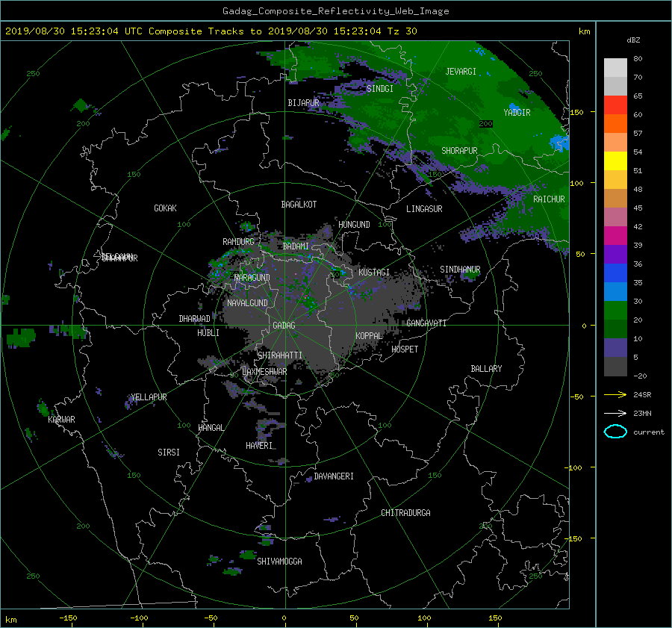This screenshot has height=628, width=672.
Task: Click the 'Gadag_Composite_Reflectivity_Web_Image' title text
Action: pos(335,11)
